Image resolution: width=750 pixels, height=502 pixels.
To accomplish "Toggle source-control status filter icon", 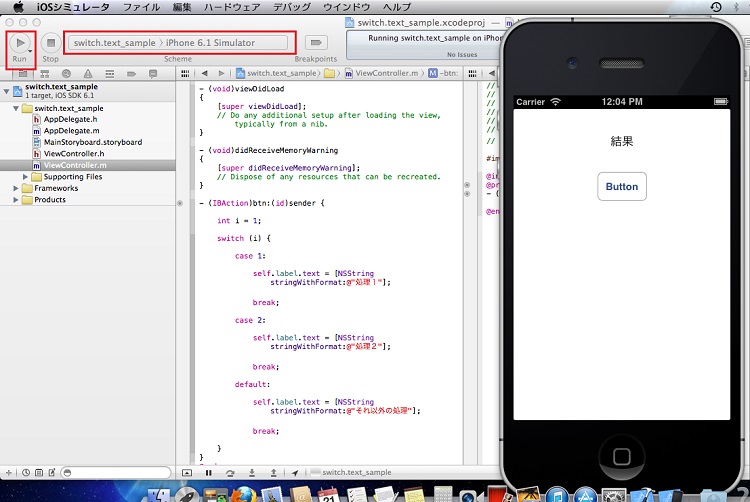I will click(x=39, y=473).
